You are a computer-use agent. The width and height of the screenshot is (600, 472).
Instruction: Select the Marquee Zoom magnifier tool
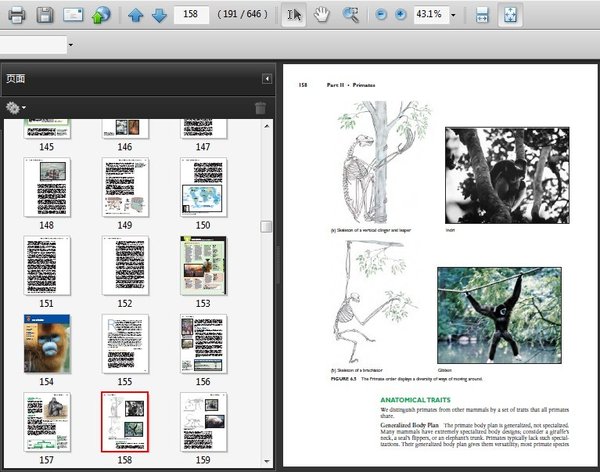351,15
